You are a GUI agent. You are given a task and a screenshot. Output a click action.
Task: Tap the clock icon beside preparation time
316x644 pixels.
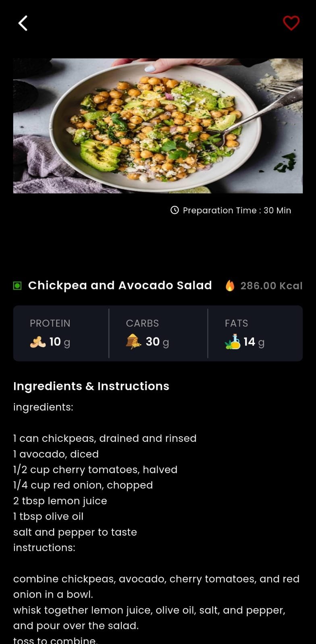coord(175,210)
